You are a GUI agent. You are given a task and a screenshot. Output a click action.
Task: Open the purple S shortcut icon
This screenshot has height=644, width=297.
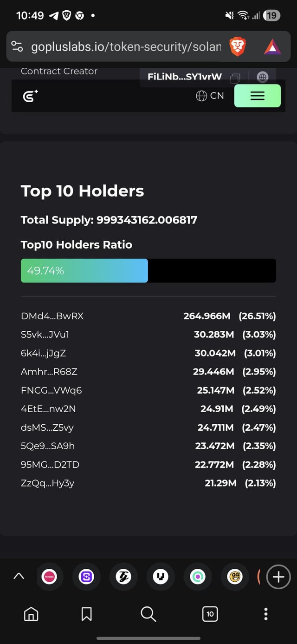click(x=86, y=577)
